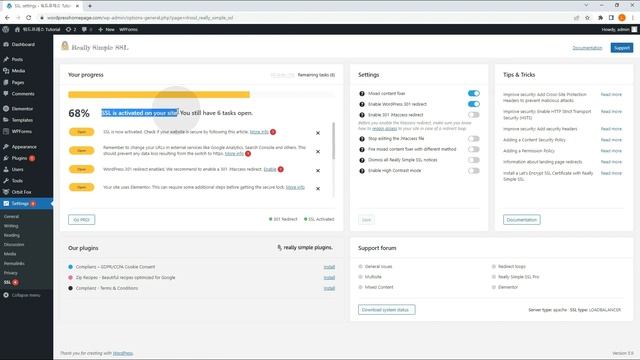Open the Chrome three-dot menu
The image size is (640, 360).
633,18
